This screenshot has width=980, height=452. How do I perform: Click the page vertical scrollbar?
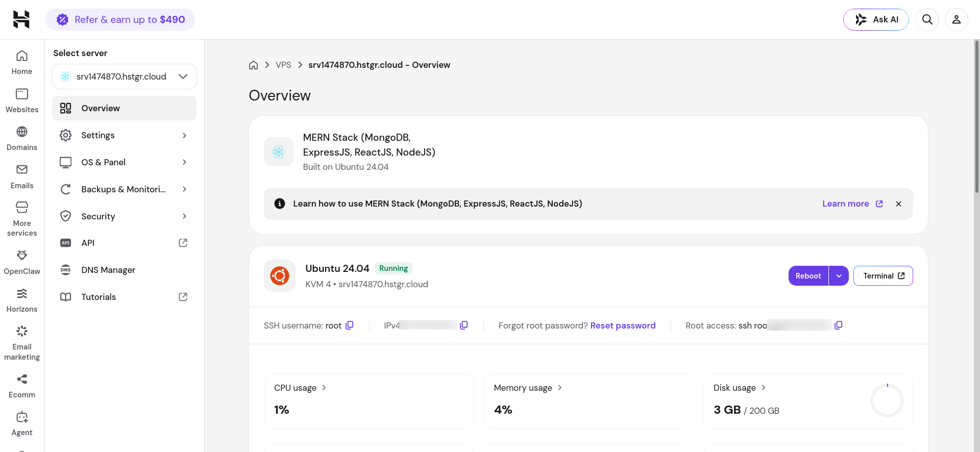coord(977,117)
